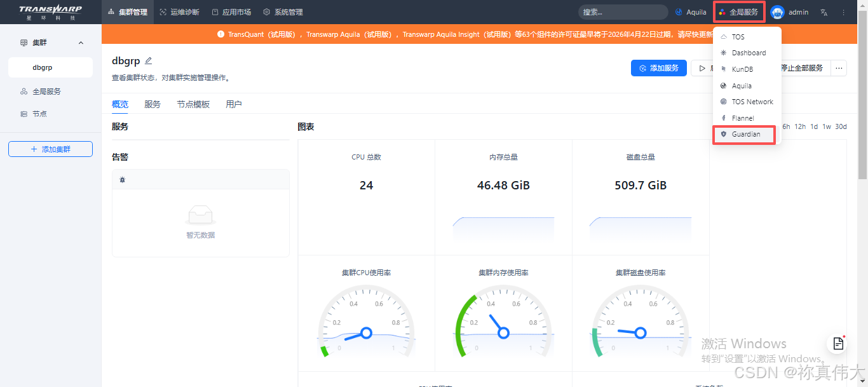The height and width of the screenshot is (387, 868).
Task: Click the CPU 总数 value 24
Action: (366, 186)
